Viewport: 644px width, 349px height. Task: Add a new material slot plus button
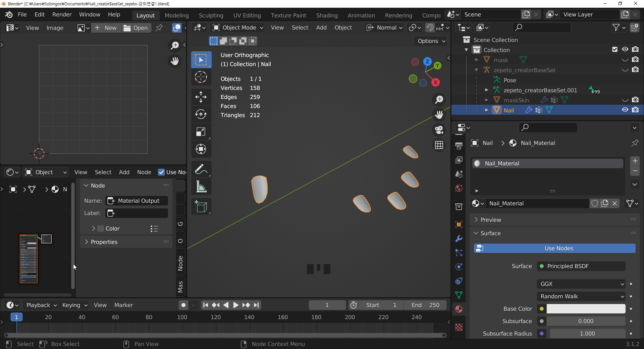click(635, 161)
